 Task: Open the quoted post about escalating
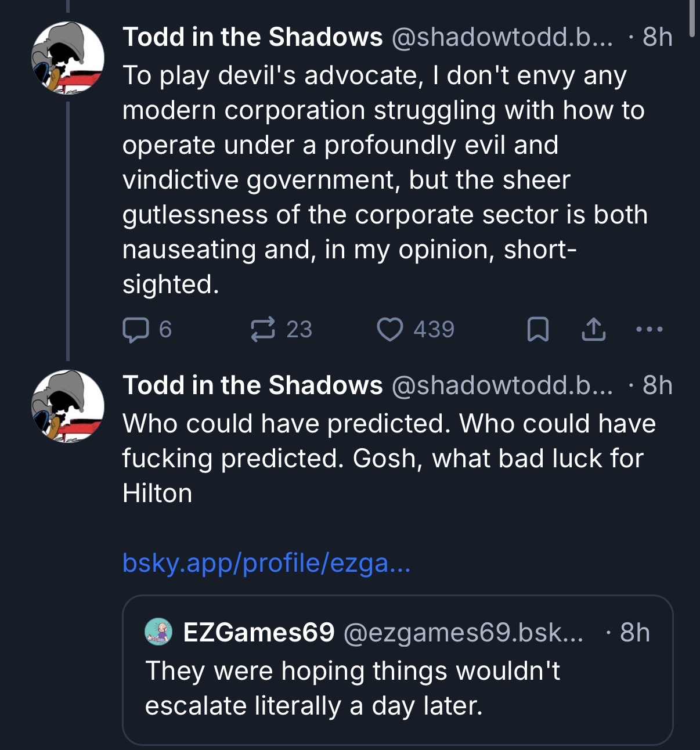398,670
